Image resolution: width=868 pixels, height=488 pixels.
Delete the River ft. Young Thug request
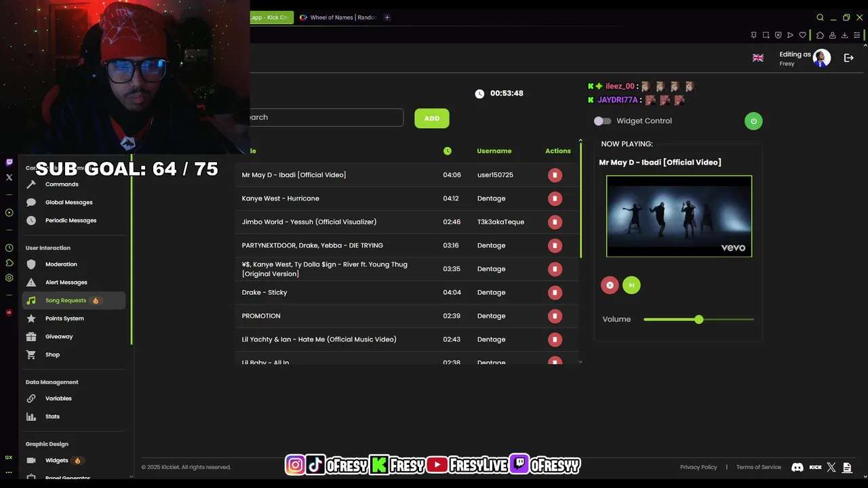(x=555, y=269)
